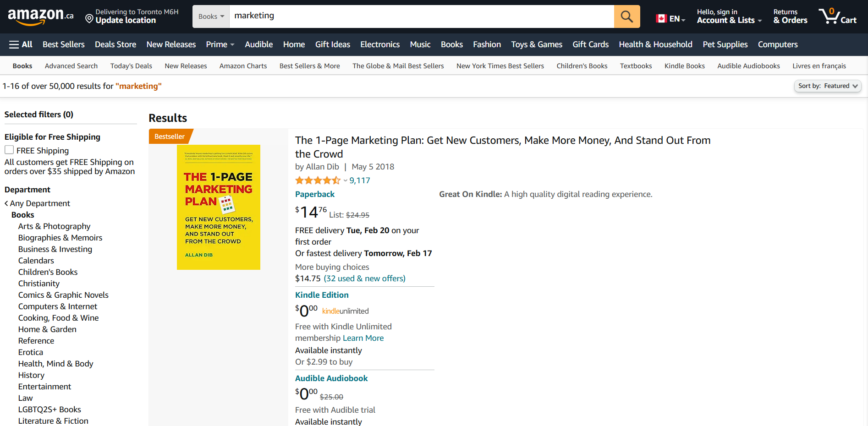Image resolution: width=868 pixels, height=426 pixels.
Task: Click Learn More about Kindle Unlimited
Action: point(363,338)
